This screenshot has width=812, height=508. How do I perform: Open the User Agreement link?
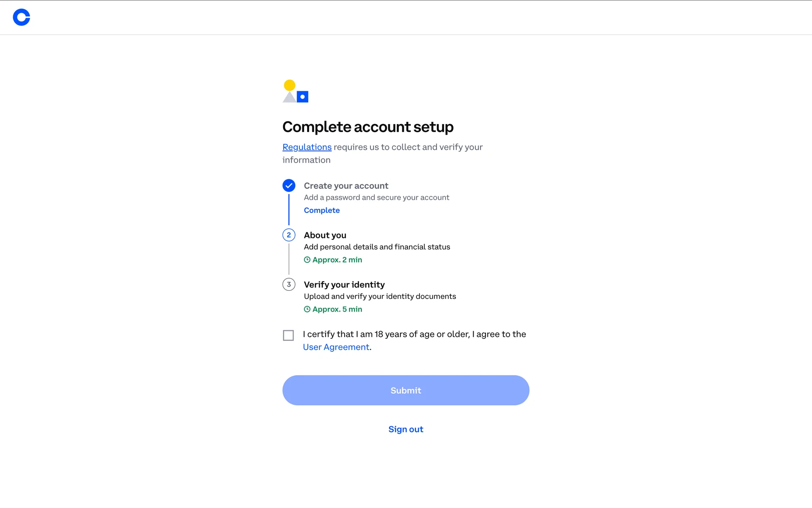pyautogui.click(x=336, y=347)
